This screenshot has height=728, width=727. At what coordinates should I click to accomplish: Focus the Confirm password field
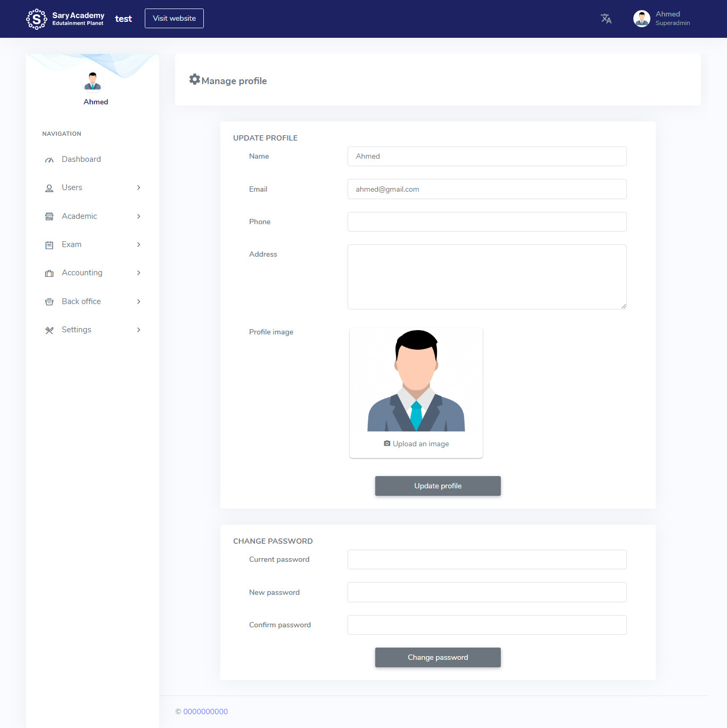487,625
